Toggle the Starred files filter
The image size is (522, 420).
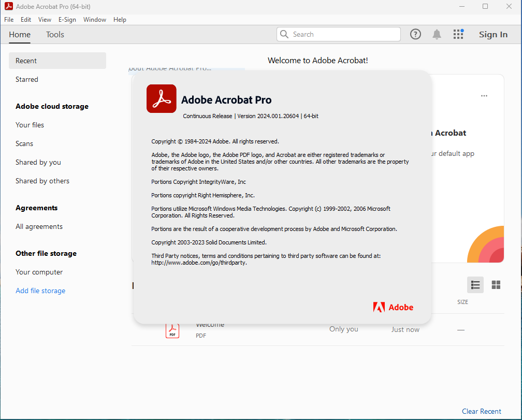(26, 79)
